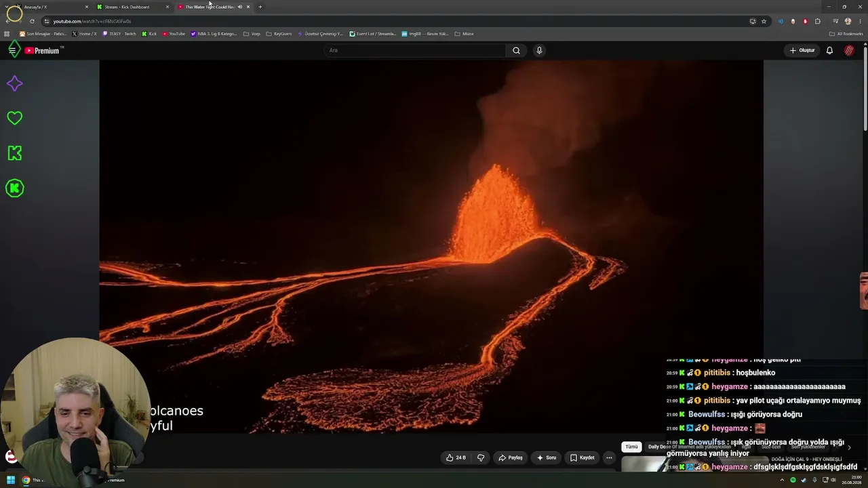Viewport: 868px width, 488px height.
Task: Open the All Bookmarks folder
Action: [x=846, y=33]
